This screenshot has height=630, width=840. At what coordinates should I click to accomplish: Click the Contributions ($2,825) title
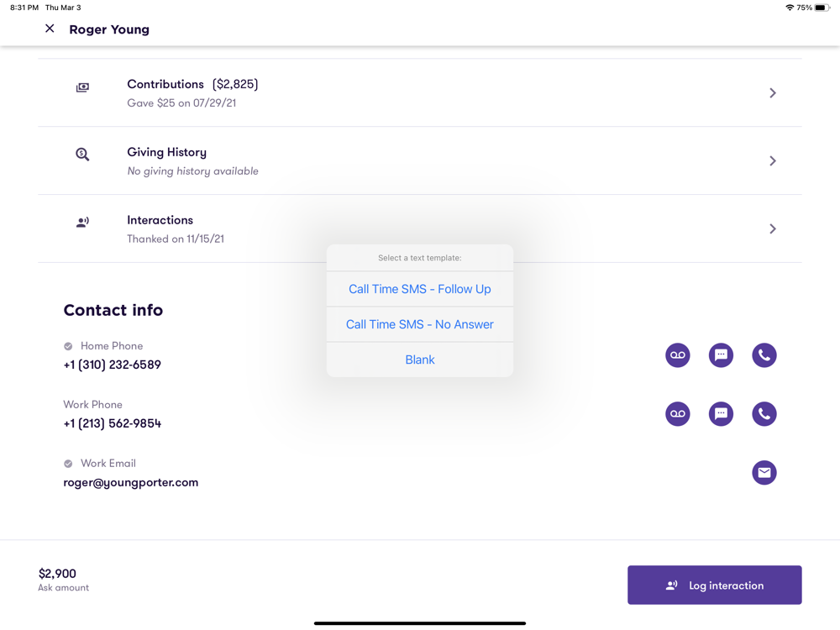pyautogui.click(x=193, y=84)
